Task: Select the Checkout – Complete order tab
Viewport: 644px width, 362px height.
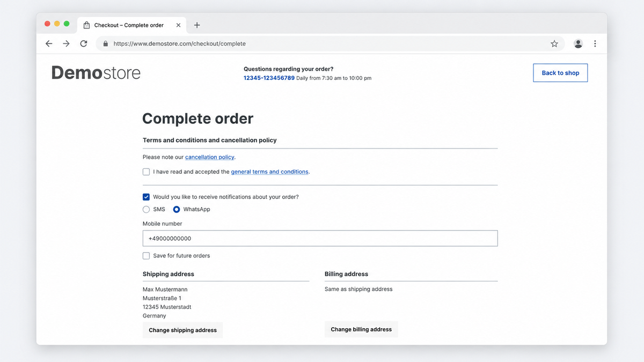Action: (132, 25)
